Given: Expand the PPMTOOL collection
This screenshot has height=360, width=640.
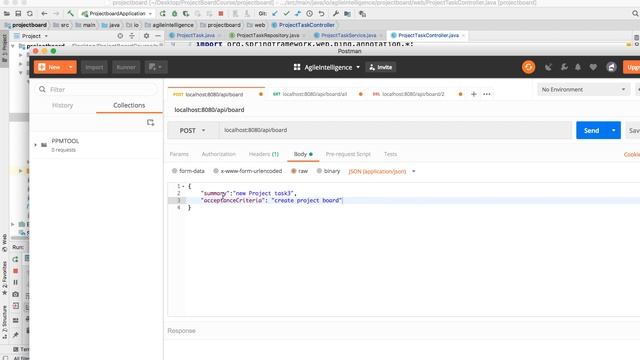Looking at the screenshot, I should click(36, 145).
